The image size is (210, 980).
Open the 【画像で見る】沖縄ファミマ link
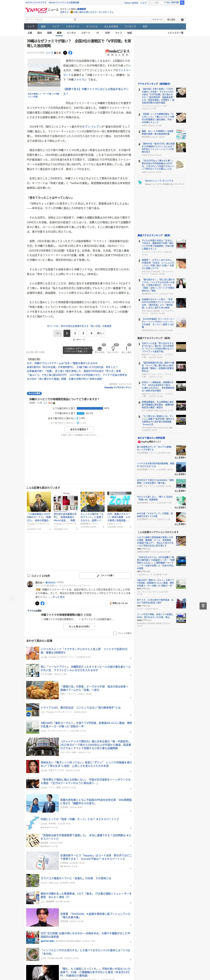[96, 91]
